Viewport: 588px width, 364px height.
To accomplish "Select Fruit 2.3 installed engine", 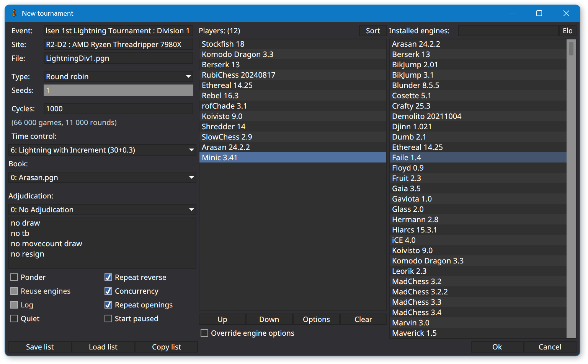I will (478, 178).
